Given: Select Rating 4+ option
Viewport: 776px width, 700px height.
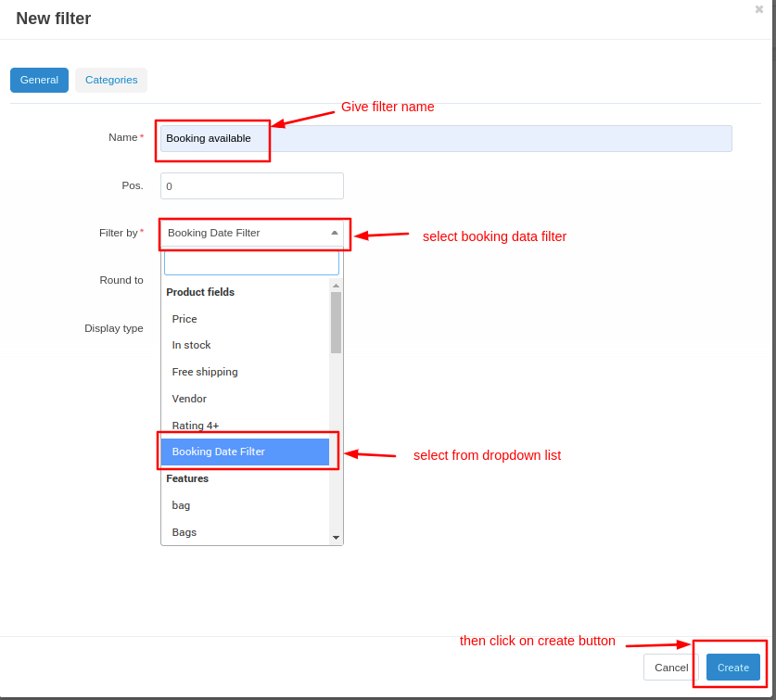Looking at the screenshot, I should coord(196,426).
